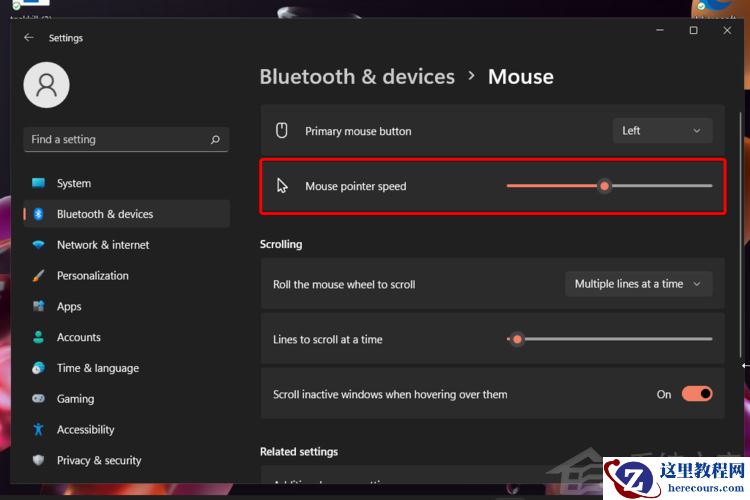Maximize the Settings window
Viewport: 750px width, 500px height.
point(694,30)
